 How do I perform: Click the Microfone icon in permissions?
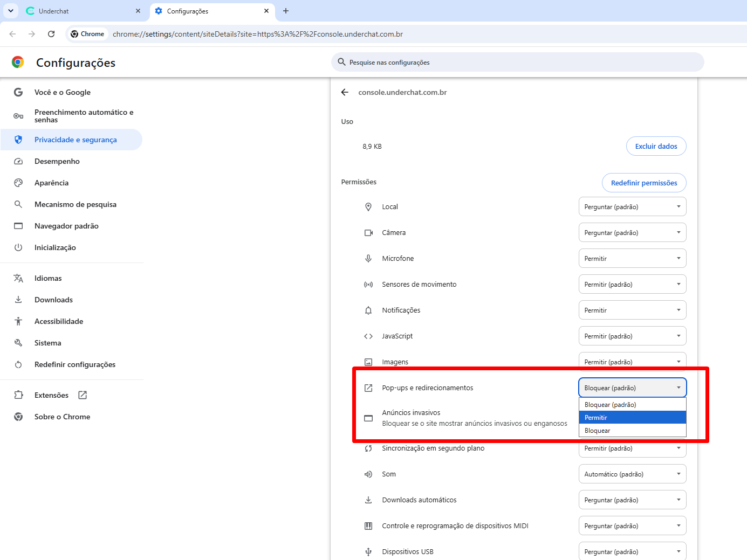368,258
